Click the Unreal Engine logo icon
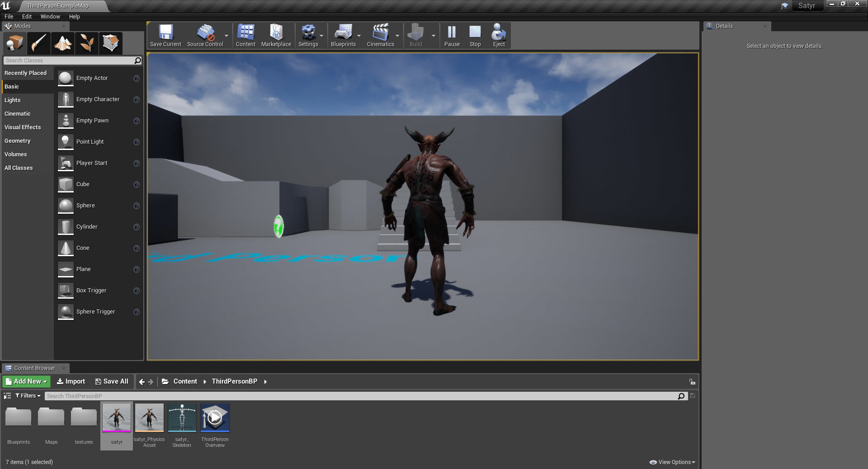The image size is (868, 469). point(6,5)
